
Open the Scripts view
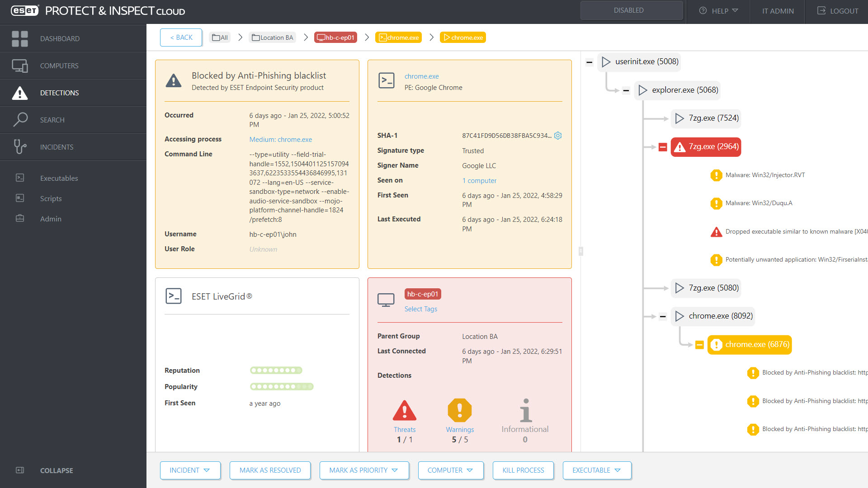click(x=51, y=198)
